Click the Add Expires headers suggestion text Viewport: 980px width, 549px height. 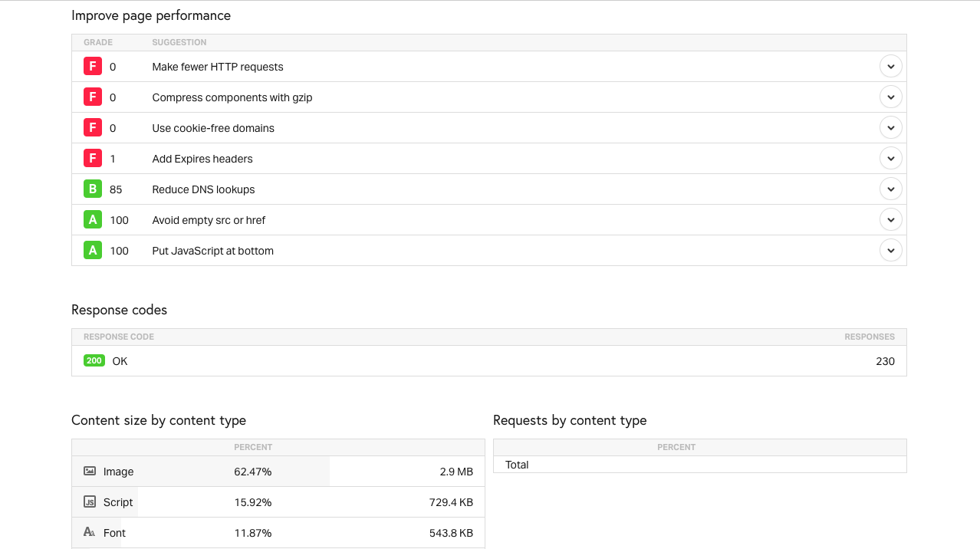(202, 159)
